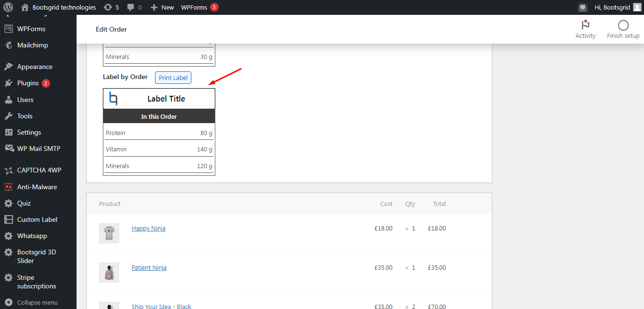
Task: Open the Happy Ninja product link
Action: (148, 229)
